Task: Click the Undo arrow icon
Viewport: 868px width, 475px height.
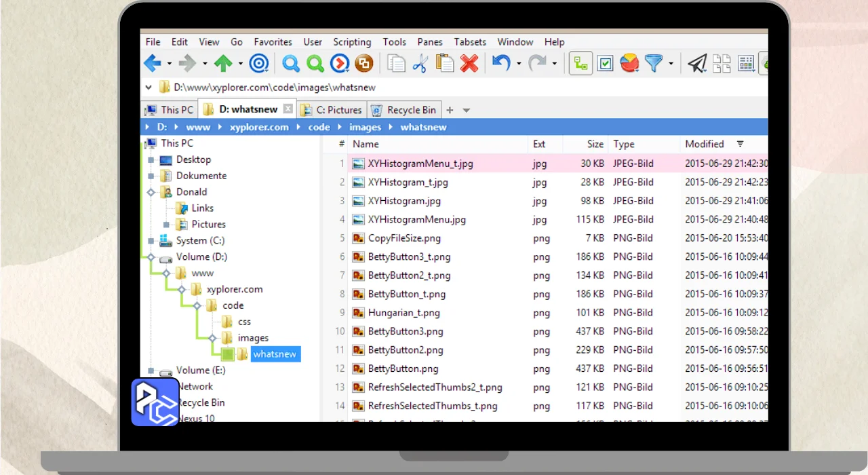Action: click(x=501, y=64)
